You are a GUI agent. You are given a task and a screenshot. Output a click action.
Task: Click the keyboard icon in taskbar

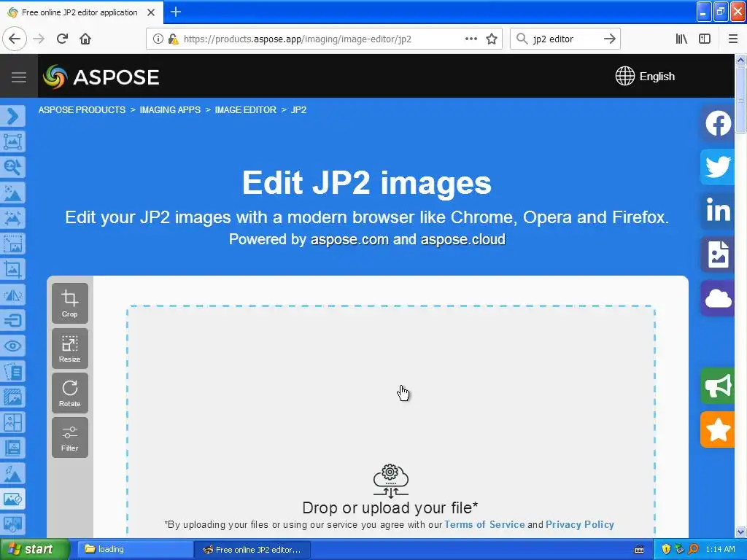click(x=639, y=550)
